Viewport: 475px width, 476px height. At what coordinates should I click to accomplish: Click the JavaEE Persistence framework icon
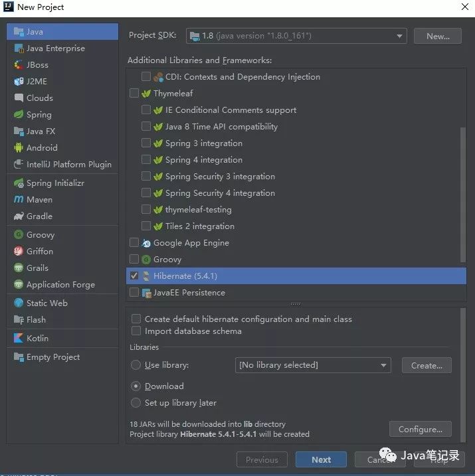(146, 293)
